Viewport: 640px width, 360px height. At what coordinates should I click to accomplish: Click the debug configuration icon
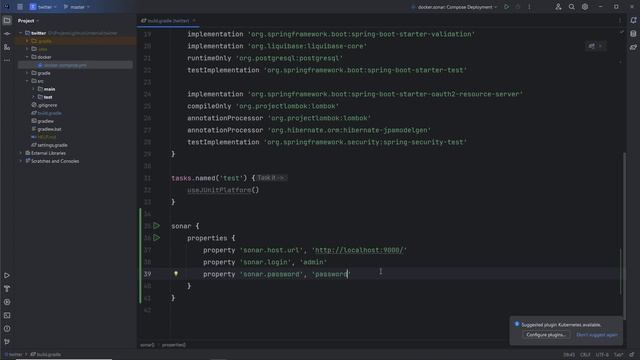(518, 7)
